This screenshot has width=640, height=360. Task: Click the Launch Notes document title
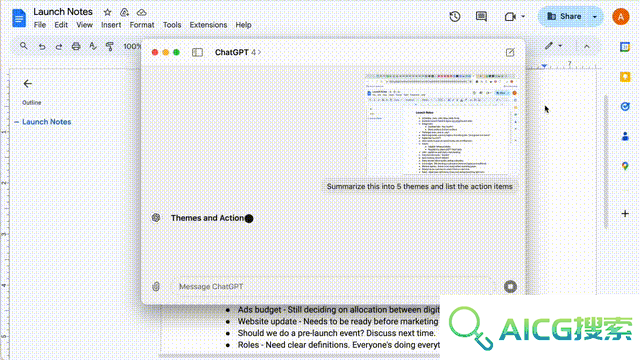63,12
